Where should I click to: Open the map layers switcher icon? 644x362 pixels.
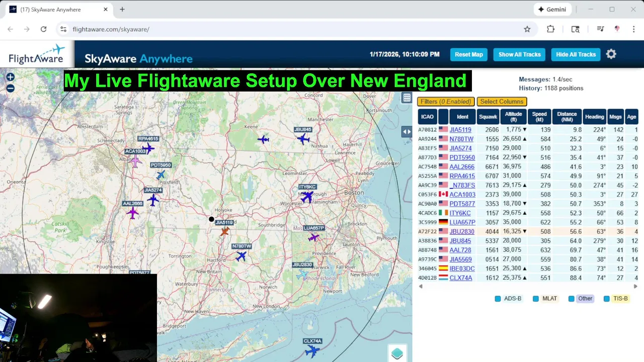397,353
